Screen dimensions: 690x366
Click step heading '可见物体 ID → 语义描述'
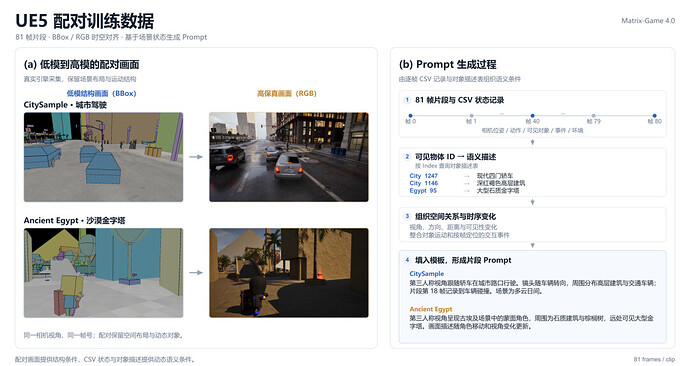[455, 157]
